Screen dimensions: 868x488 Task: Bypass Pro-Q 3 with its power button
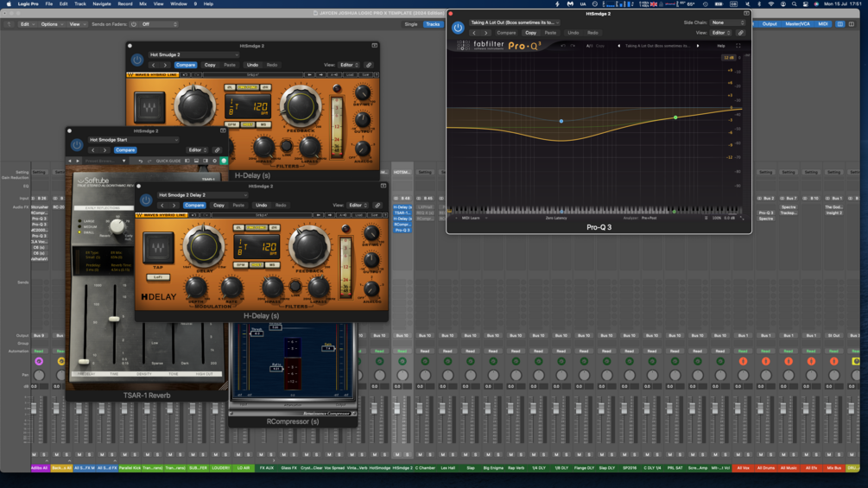pyautogui.click(x=458, y=28)
